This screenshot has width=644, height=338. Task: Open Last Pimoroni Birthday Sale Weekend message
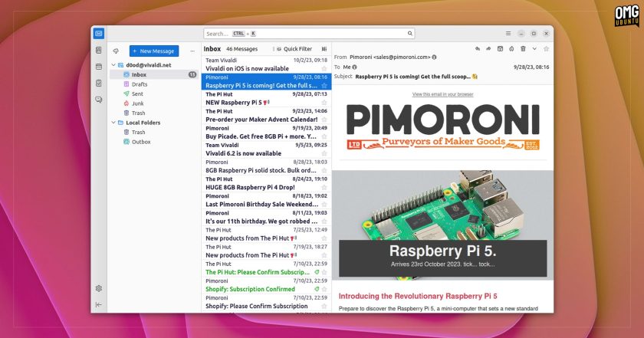266,200
